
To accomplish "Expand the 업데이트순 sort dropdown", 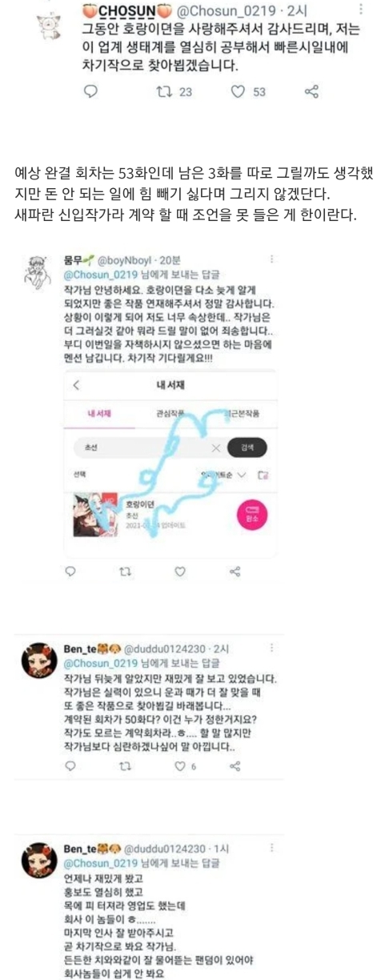I will click(223, 475).
